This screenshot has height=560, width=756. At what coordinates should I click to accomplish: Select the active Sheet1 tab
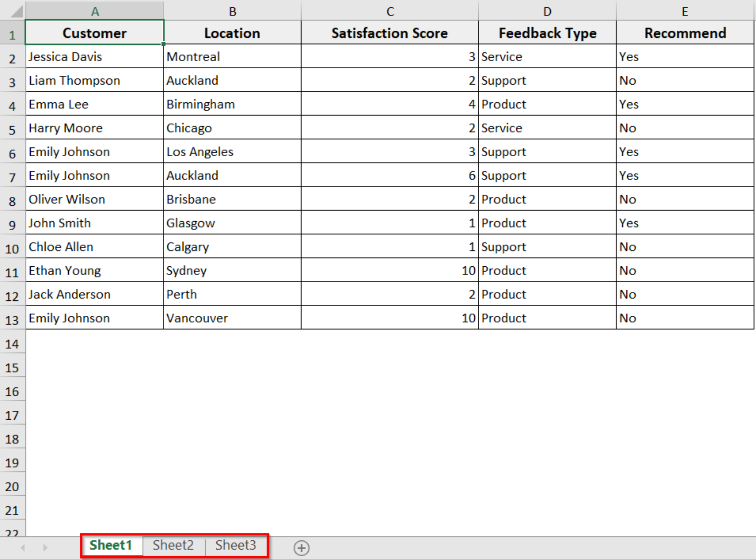click(111, 546)
